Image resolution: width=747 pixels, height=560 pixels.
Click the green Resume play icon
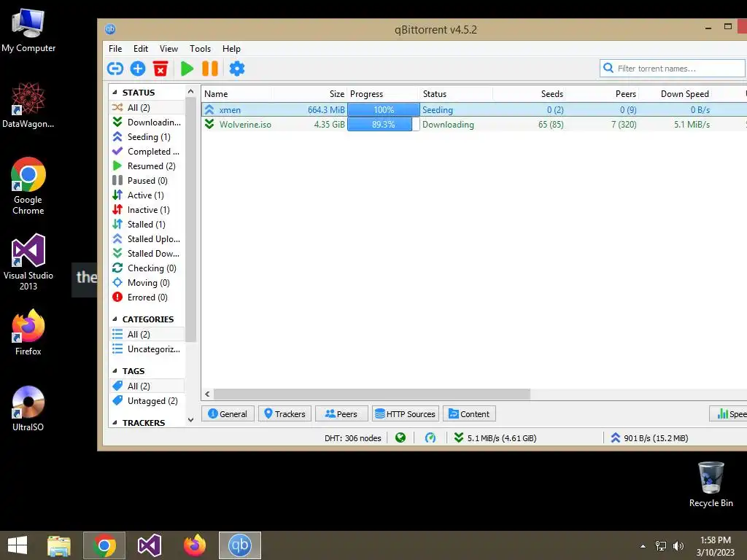187,69
